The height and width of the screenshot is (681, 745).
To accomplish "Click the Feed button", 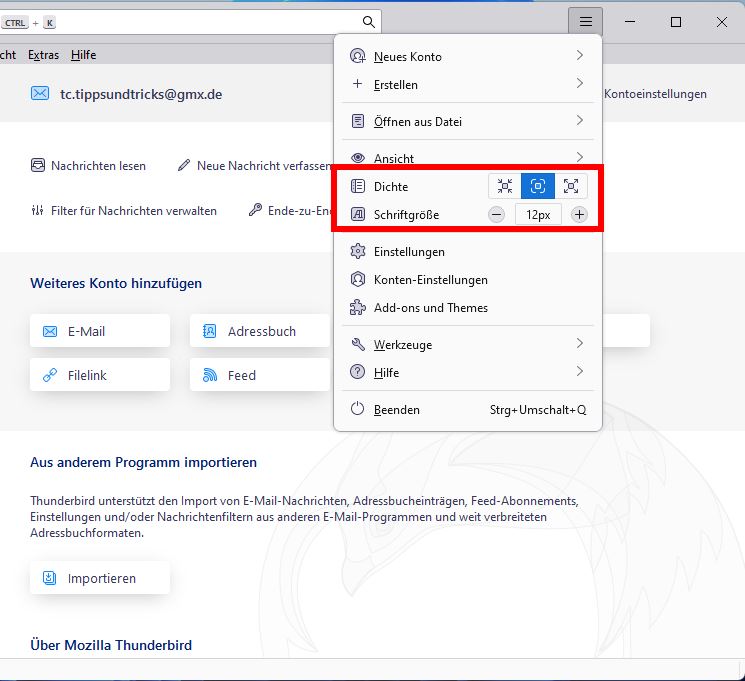I will 259,375.
